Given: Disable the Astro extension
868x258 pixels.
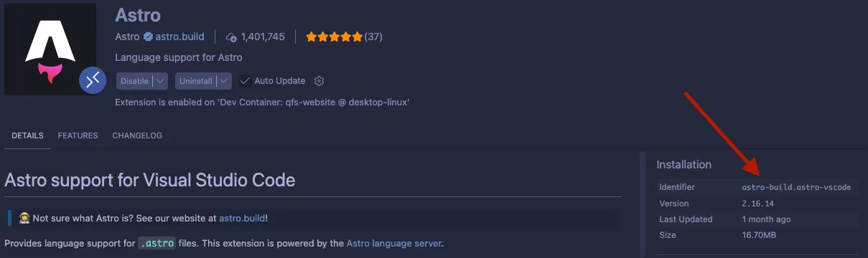Looking at the screenshot, I should click(134, 81).
